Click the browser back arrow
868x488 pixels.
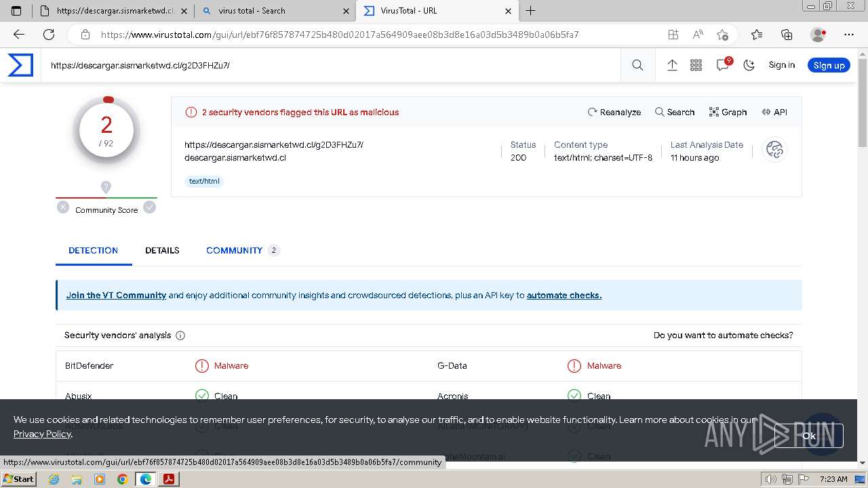coord(19,35)
